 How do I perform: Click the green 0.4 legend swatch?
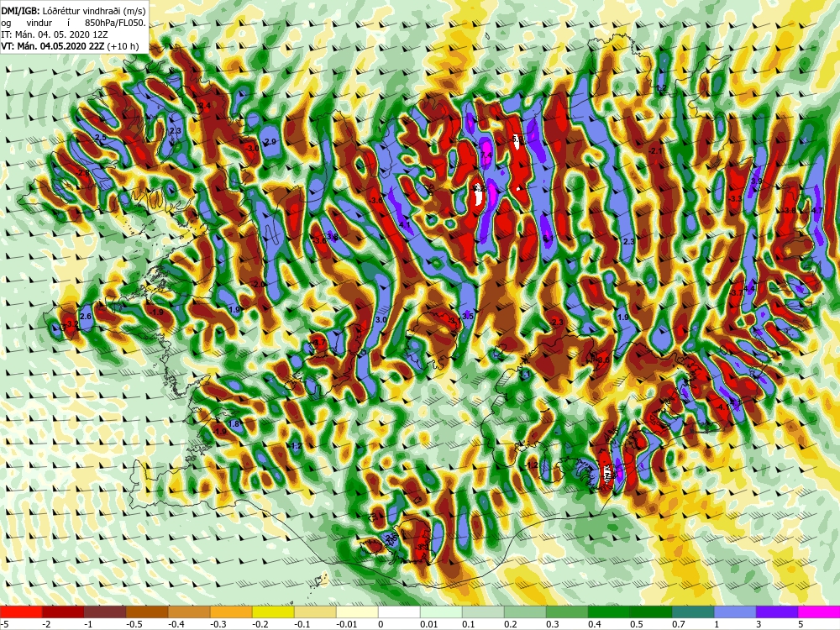[x=609, y=612]
